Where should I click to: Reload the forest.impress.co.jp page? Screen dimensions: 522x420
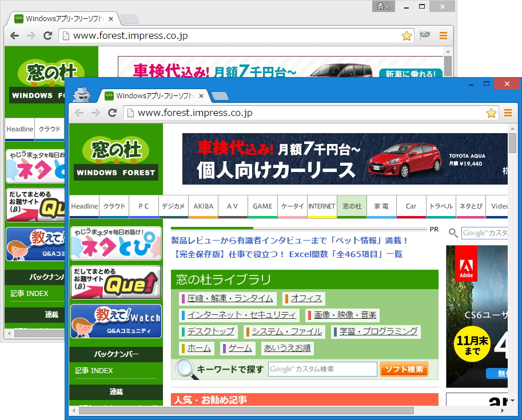[x=112, y=113]
